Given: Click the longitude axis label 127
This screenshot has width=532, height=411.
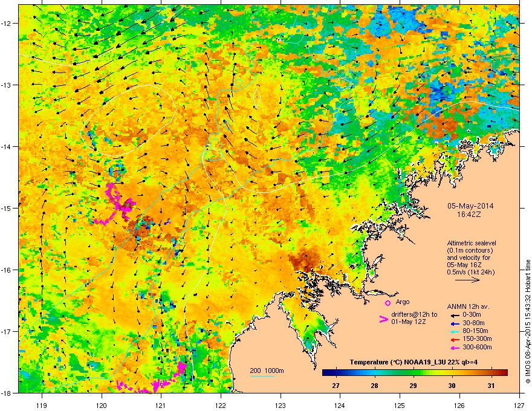Looking at the screenshot, I should [x=519, y=405].
